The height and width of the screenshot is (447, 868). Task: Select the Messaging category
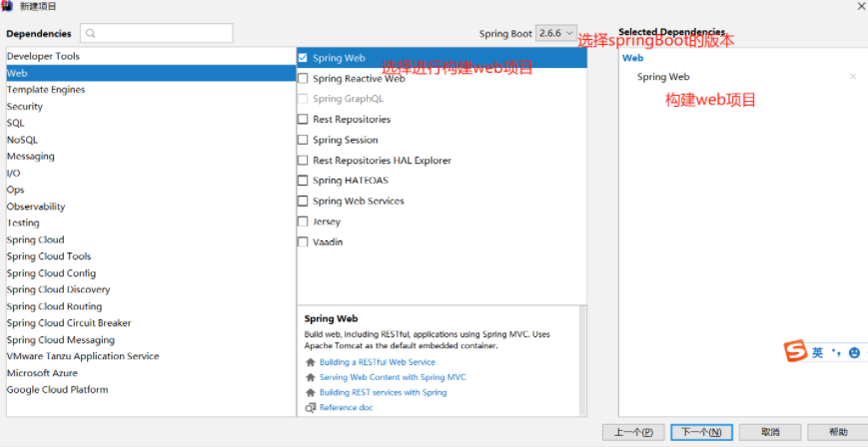click(151, 157)
